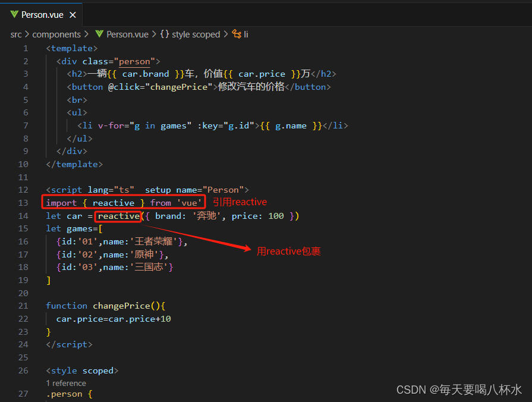The width and height of the screenshot is (532, 402).
Task: Click the curly braces icon in the breadcrumb
Action: coord(165,34)
